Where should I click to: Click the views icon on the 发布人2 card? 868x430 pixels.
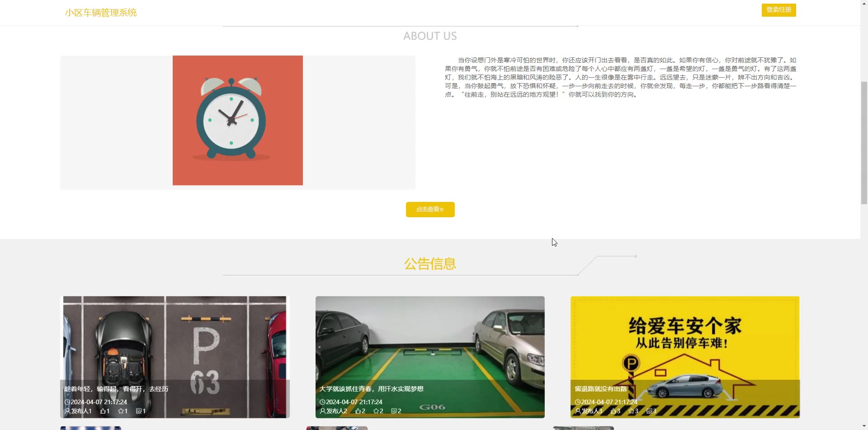(x=394, y=411)
